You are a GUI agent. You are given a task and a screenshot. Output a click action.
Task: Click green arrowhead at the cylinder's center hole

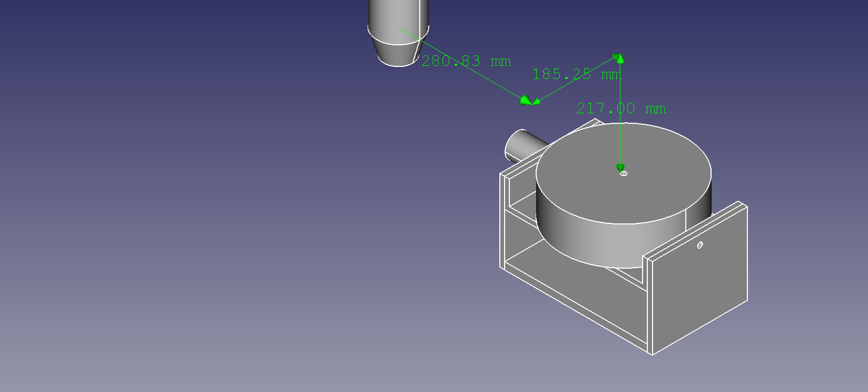pos(620,168)
